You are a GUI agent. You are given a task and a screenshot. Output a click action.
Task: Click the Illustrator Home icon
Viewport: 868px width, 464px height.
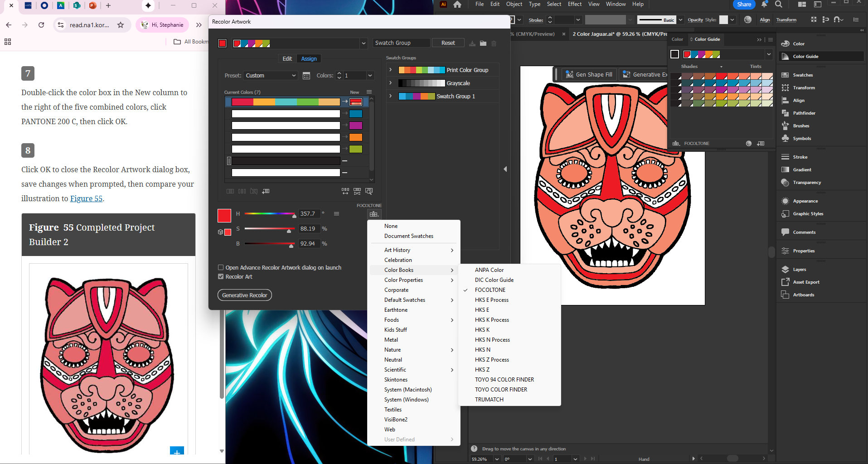pyautogui.click(x=457, y=5)
